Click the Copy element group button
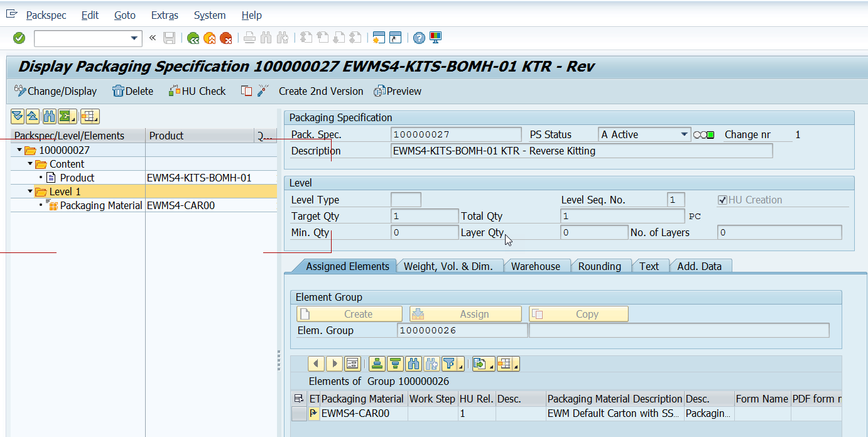The height and width of the screenshot is (437, 868). coord(578,314)
